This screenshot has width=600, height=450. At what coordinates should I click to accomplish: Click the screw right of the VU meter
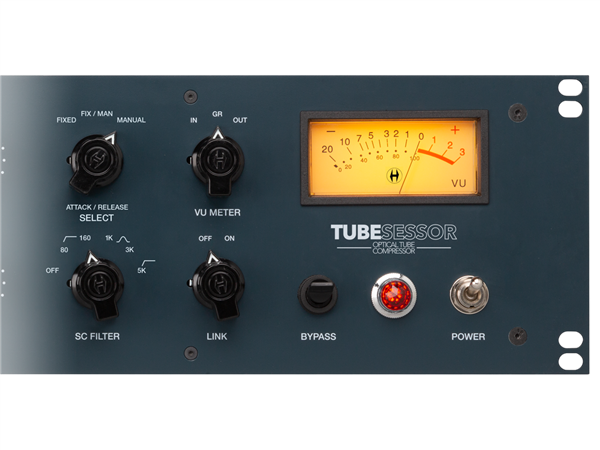pyautogui.click(x=517, y=108)
